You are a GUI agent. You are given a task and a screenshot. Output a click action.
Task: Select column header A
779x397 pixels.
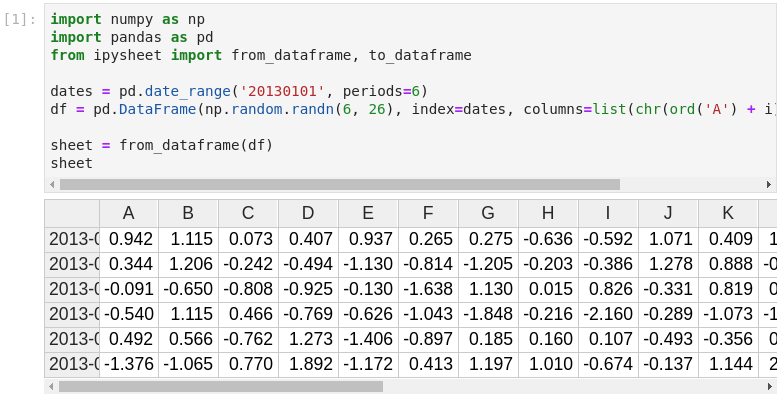(129, 213)
